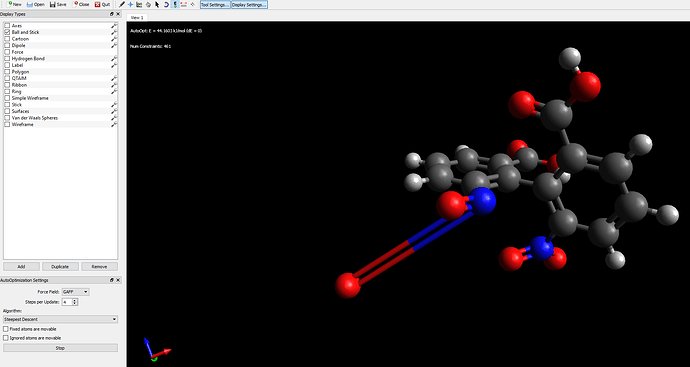Increase the Steps per Update spinner
This screenshot has height=367, width=690.
75,300
